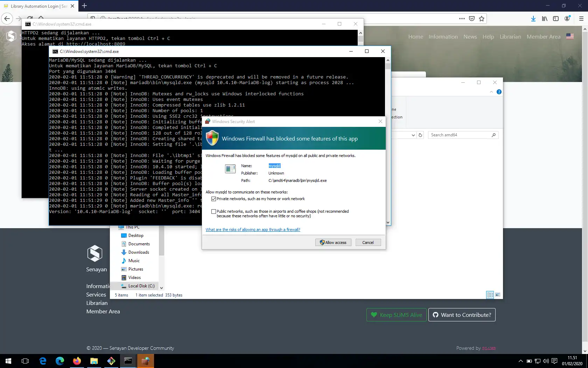Image resolution: width=588 pixels, height=368 pixels.
Task: Open Help in SLiMS navigation
Action: pyautogui.click(x=488, y=36)
